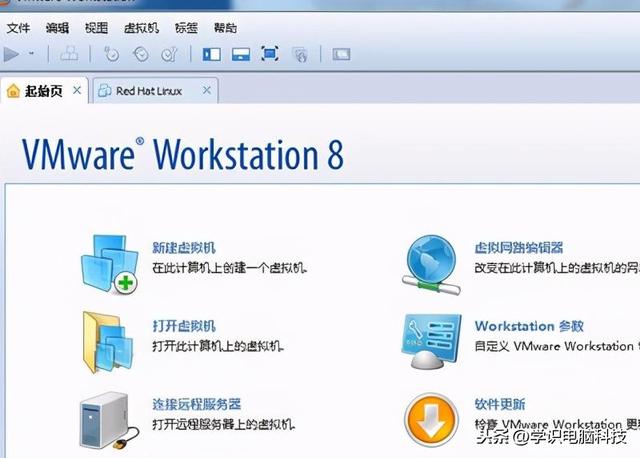Switch to the Red Hat Linux tab
Image resolution: width=640 pixels, height=458 pixels.
[156, 91]
